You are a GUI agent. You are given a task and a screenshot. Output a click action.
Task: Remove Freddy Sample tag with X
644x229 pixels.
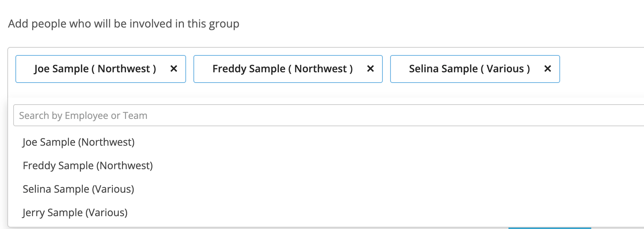coord(370,69)
